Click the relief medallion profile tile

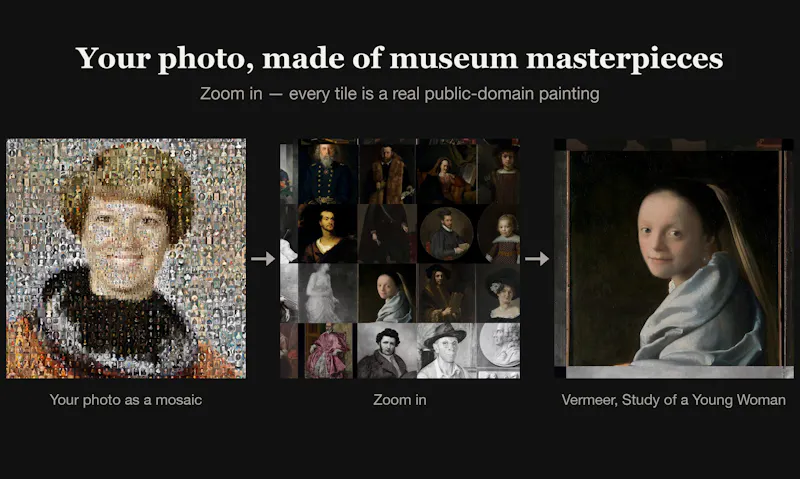498,351
